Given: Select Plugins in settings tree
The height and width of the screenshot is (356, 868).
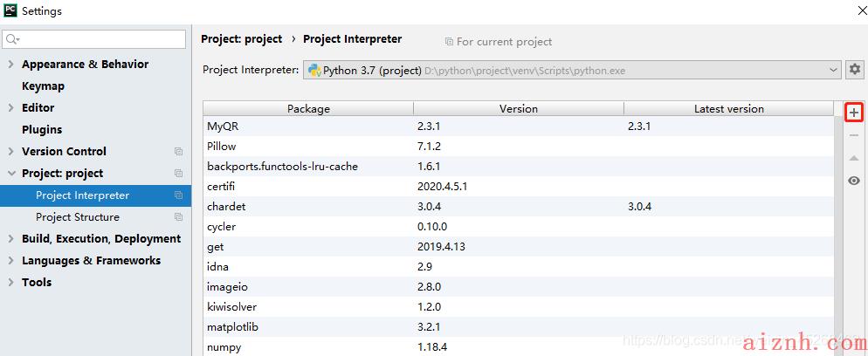Looking at the screenshot, I should click(x=42, y=130).
